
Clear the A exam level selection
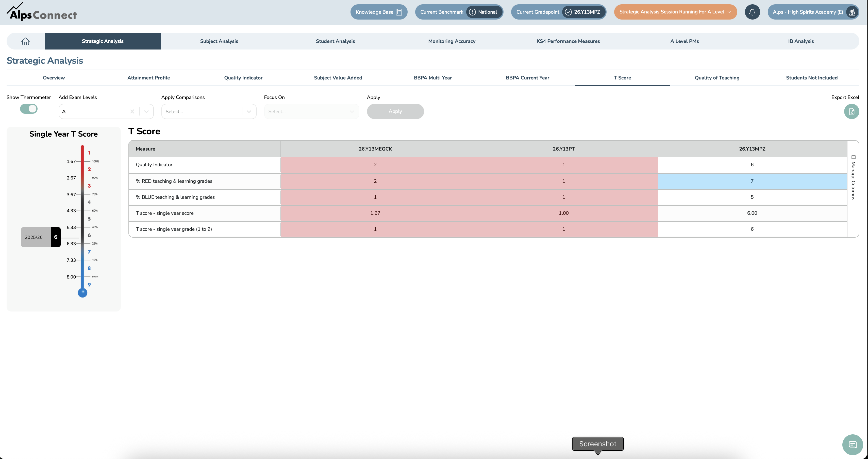pyautogui.click(x=132, y=111)
